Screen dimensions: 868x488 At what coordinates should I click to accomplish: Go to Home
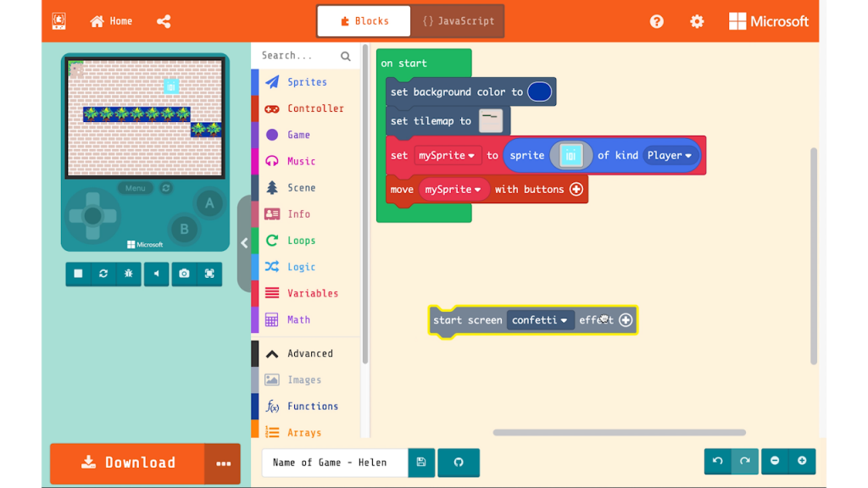[x=111, y=21]
